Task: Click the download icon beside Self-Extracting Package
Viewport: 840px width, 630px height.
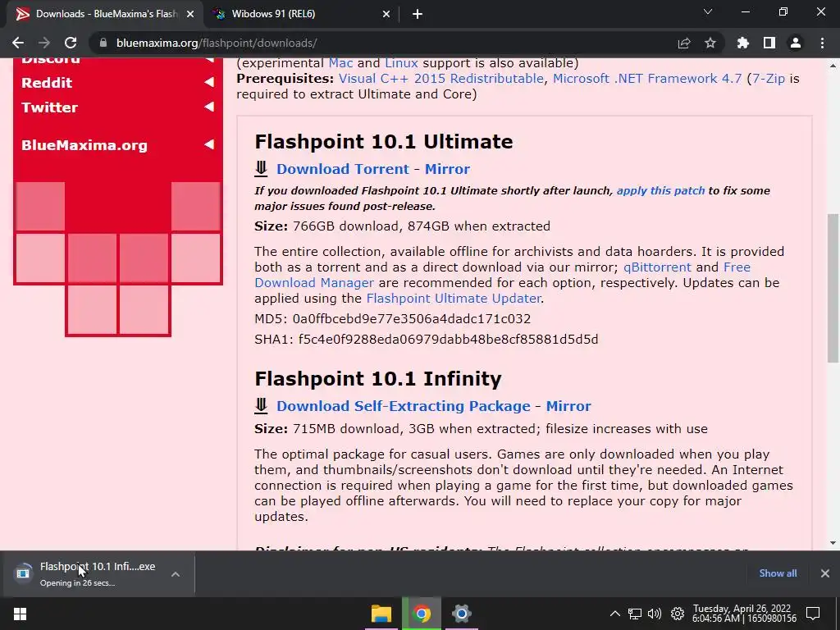Action: [261, 405]
